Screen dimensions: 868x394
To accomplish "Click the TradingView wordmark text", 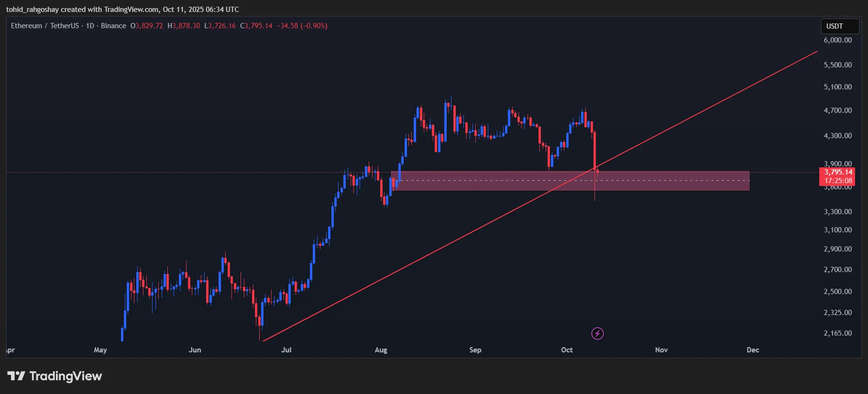I will point(66,376).
